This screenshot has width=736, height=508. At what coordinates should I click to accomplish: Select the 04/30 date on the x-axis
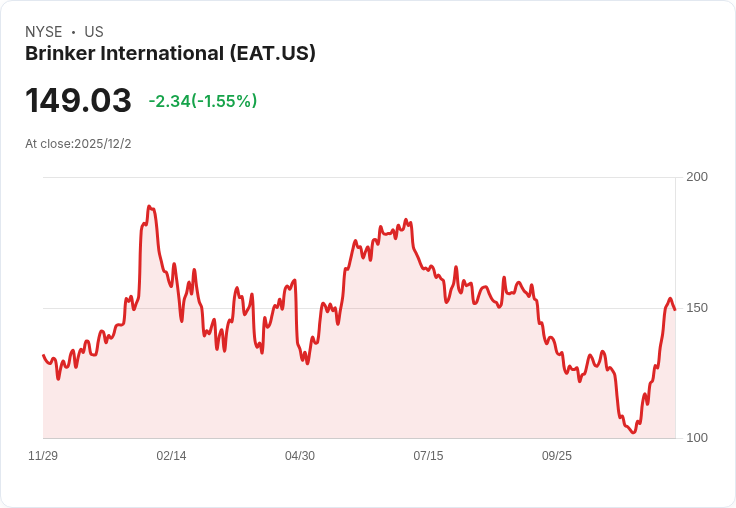click(300, 456)
